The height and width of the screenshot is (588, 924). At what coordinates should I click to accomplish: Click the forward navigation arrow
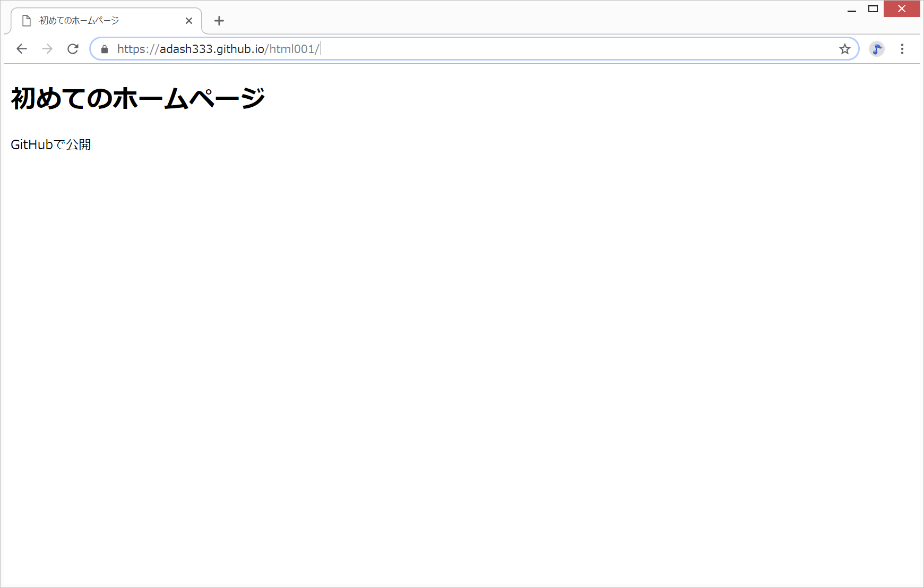coord(47,49)
